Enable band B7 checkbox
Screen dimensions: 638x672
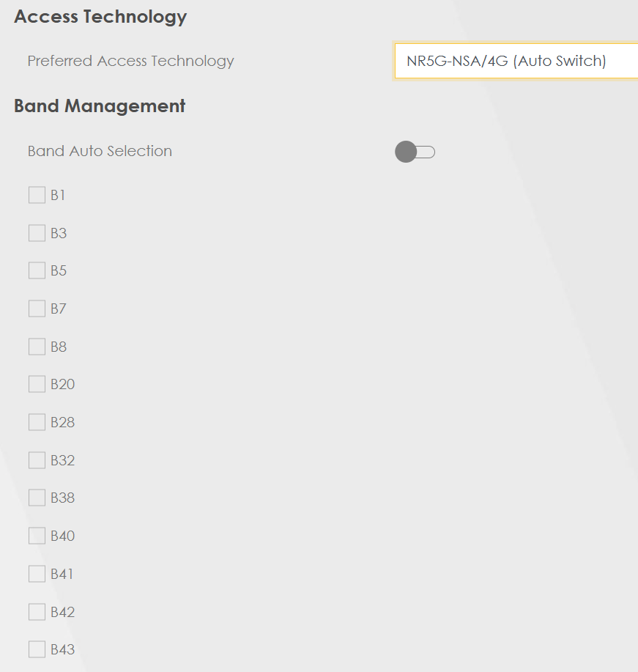click(37, 309)
